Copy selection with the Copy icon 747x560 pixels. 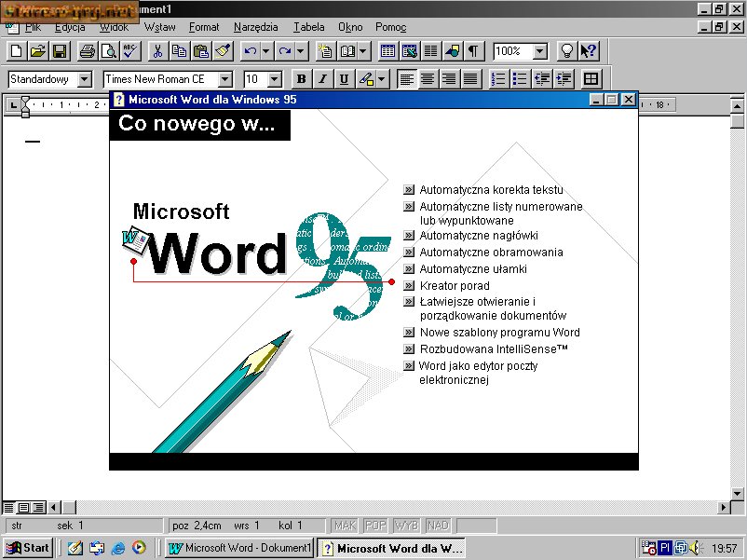(179, 51)
